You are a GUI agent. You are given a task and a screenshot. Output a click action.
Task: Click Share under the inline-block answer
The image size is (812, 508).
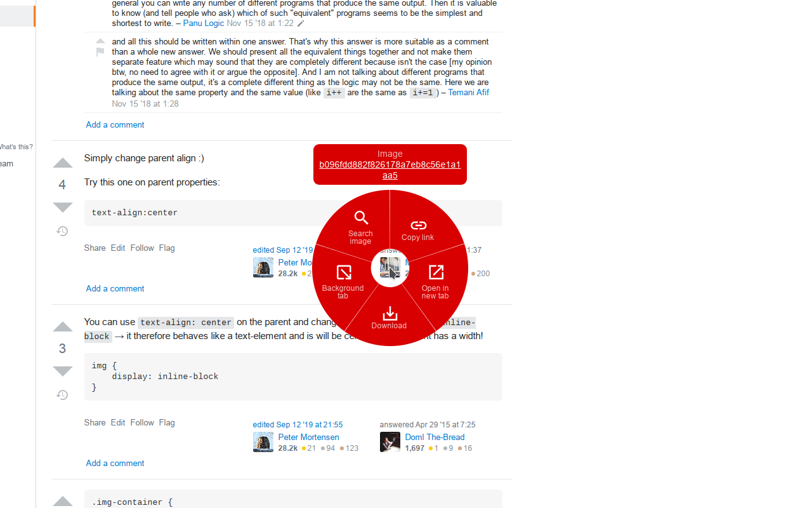tap(95, 422)
